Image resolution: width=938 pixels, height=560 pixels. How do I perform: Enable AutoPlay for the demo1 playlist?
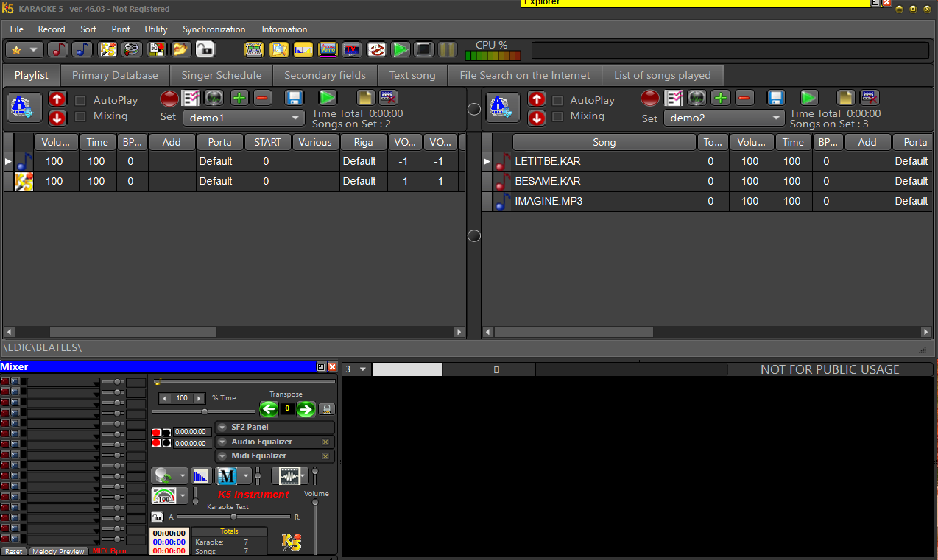pyautogui.click(x=81, y=100)
